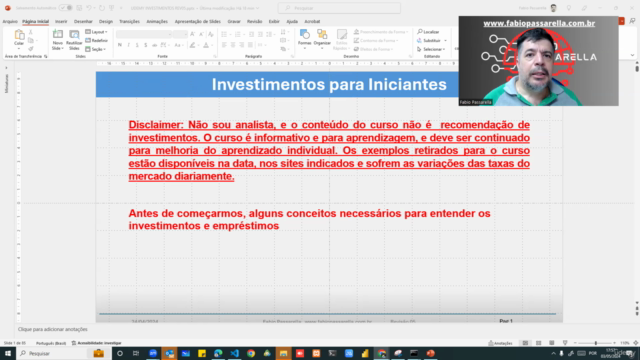
Task: Clear all formatting icon in Fonte group
Action: (211, 34)
